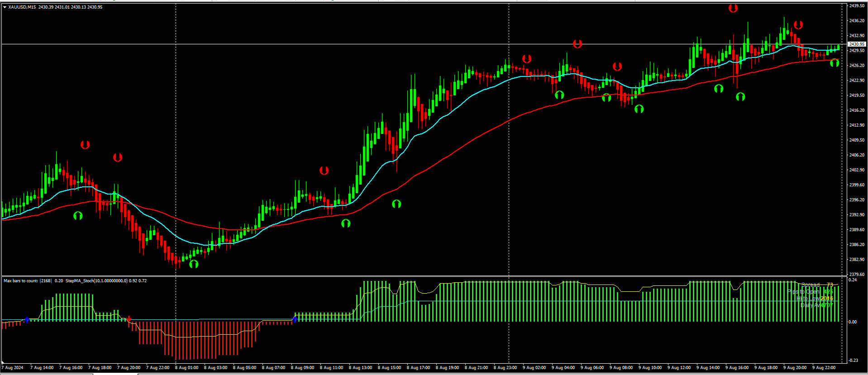The image size is (868, 375).
Task: Click the red sell arrow above the 7 Aug 16:00 peak
Action: (x=85, y=145)
